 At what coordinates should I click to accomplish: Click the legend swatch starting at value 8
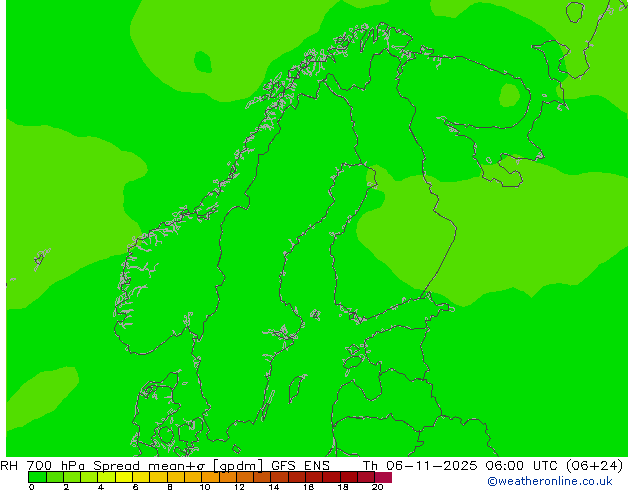pos(176,477)
